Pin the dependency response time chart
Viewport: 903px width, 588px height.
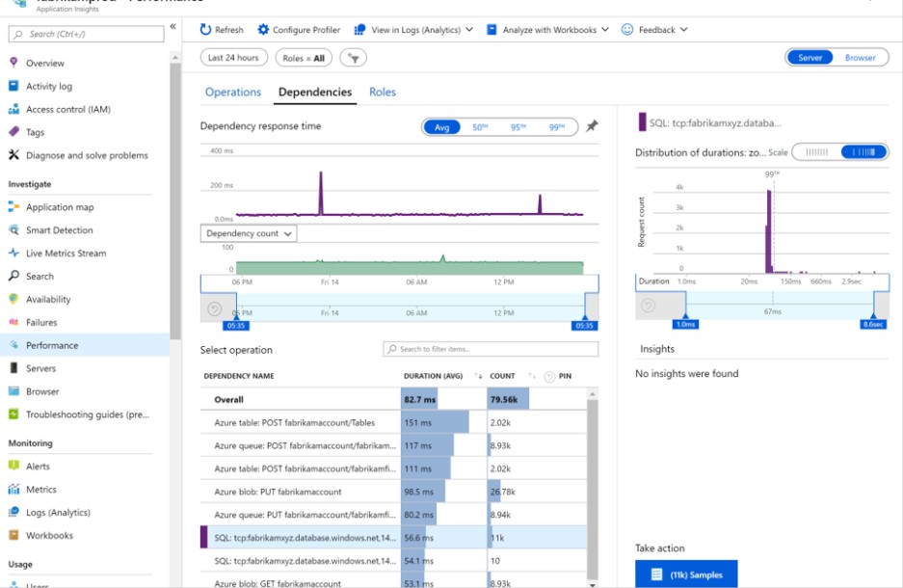(592, 126)
